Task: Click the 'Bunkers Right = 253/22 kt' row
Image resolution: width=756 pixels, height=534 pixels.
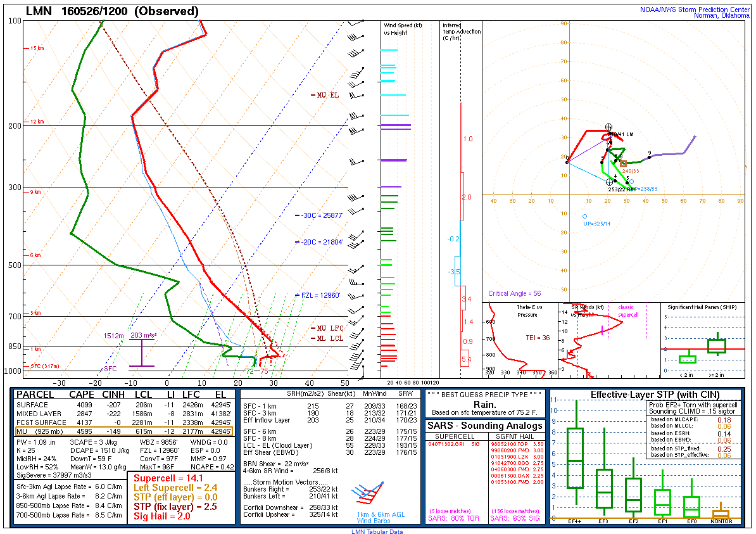Action: click(290, 489)
